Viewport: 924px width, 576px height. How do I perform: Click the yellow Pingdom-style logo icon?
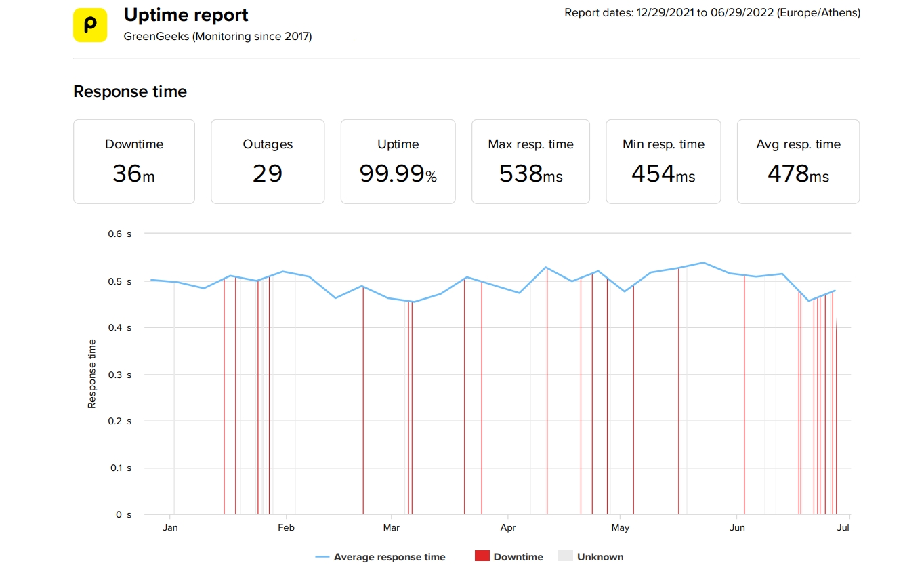click(x=90, y=25)
